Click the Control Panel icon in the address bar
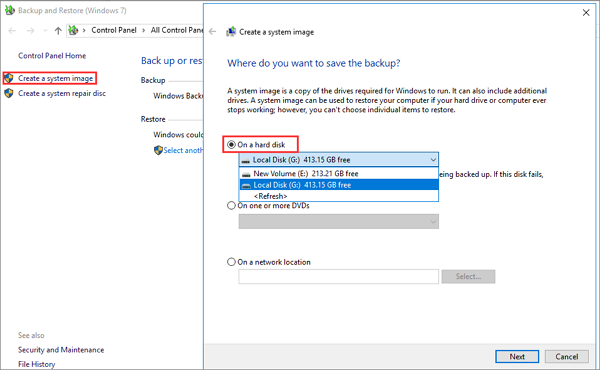 [x=73, y=30]
